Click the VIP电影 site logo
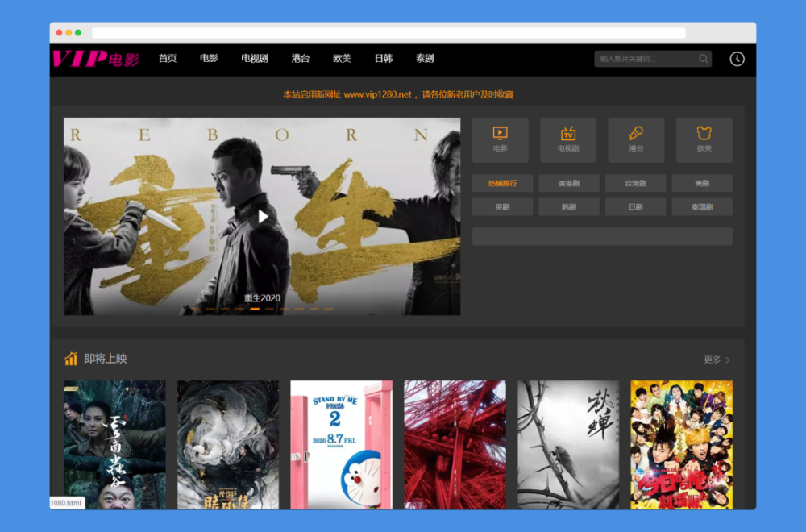This screenshot has height=532, width=806. pyautogui.click(x=96, y=59)
